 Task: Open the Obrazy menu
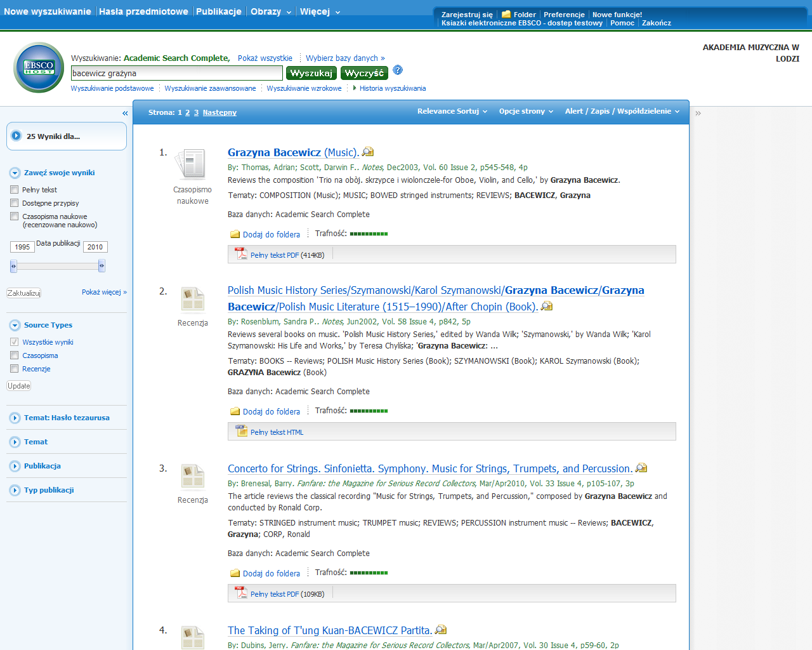[x=271, y=11]
